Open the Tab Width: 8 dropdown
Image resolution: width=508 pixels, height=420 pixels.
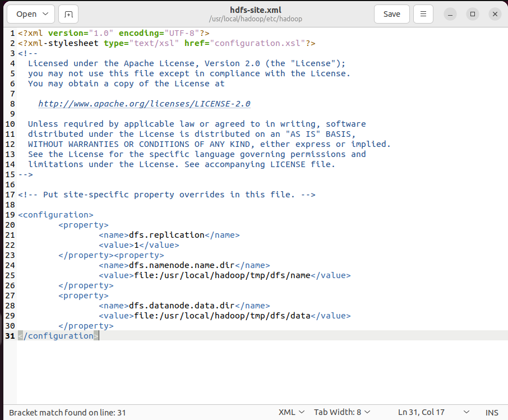tap(342, 412)
